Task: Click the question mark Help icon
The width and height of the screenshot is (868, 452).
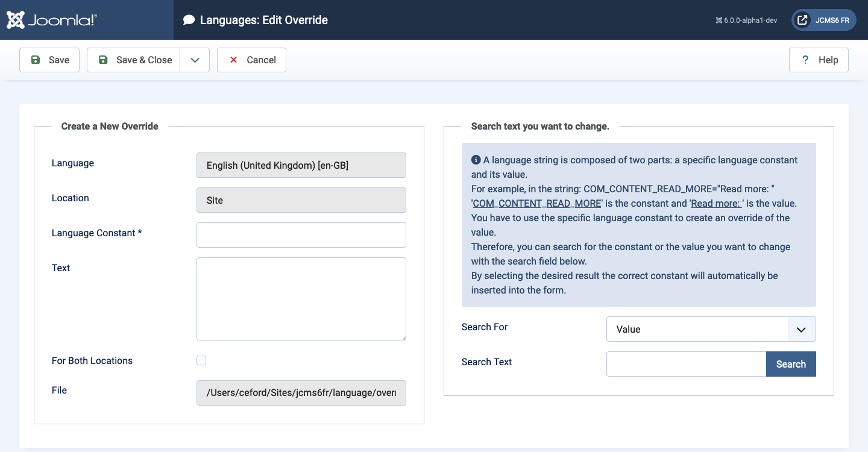Action: (805, 60)
